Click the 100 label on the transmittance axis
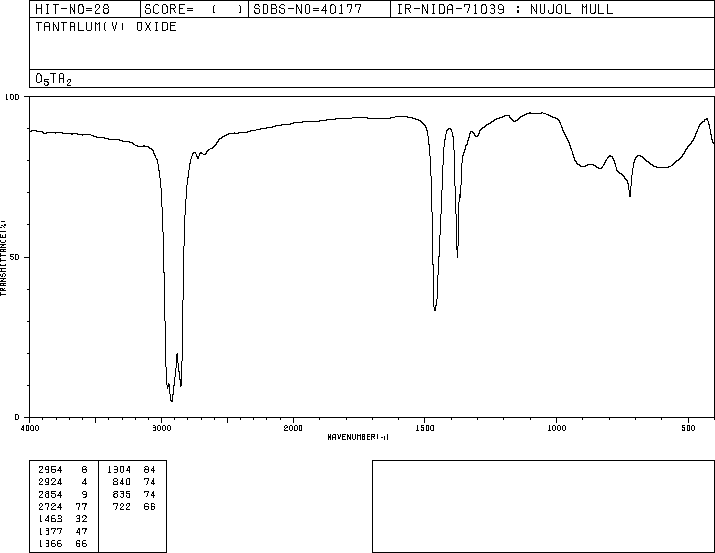This screenshot has width=715, height=553. click(x=12, y=97)
